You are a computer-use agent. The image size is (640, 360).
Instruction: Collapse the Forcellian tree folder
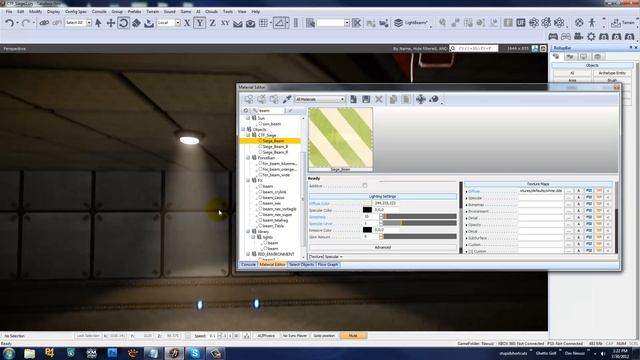pyautogui.click(x=248, y=158)
